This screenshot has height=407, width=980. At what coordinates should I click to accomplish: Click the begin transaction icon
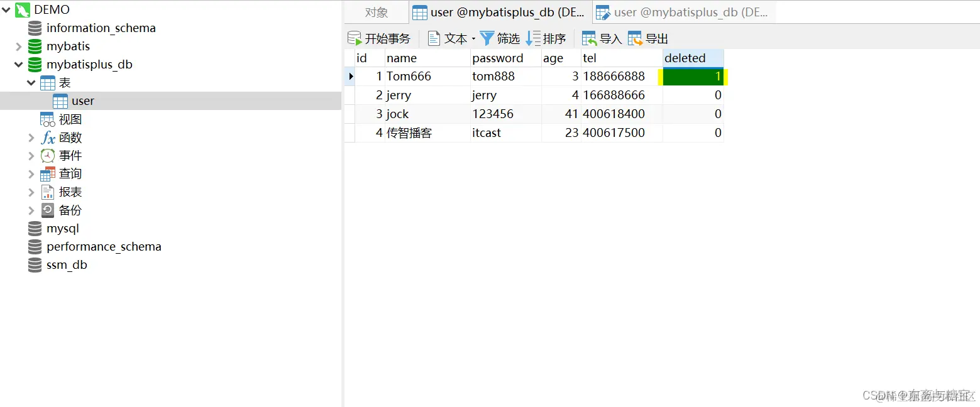[x=355, y=38]
